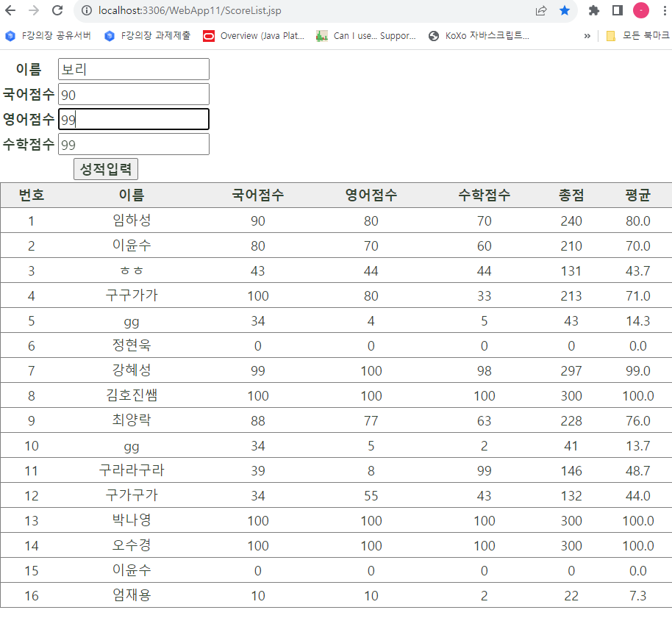
Task: Click total 297 for 강혜성
Action: click(x=571, y=371)
